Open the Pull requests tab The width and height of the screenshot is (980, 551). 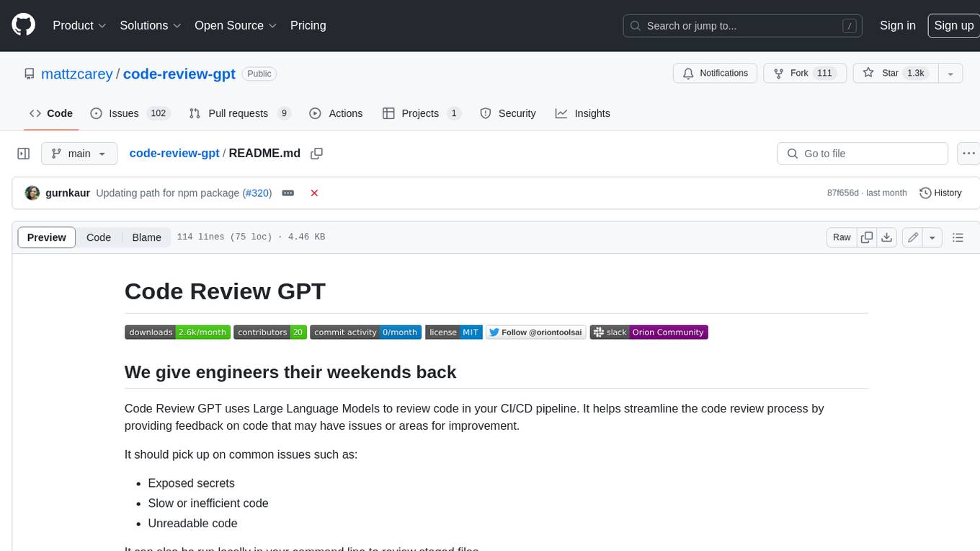[240, 113]
